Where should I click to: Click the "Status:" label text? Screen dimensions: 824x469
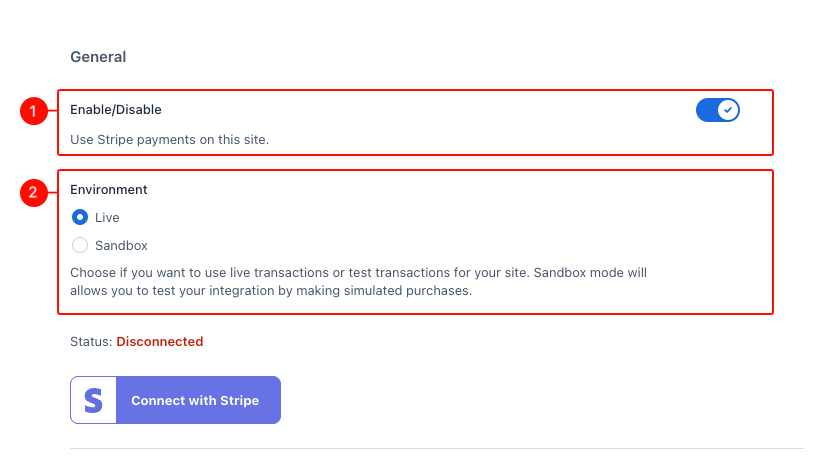pyautogui.click(x=91, y=342)
